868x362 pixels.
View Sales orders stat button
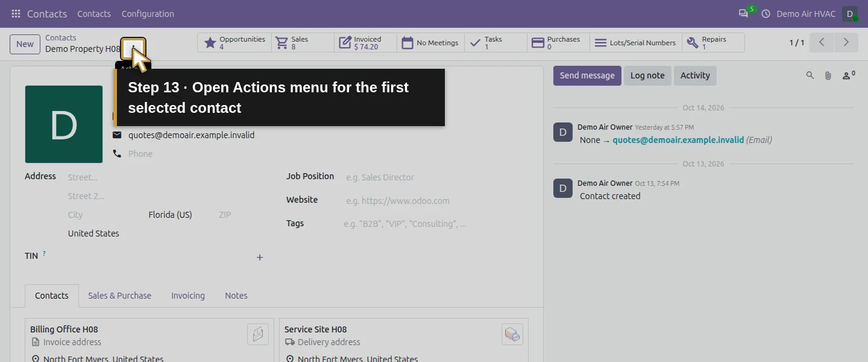pyautogui.click(x=303, y=43)
